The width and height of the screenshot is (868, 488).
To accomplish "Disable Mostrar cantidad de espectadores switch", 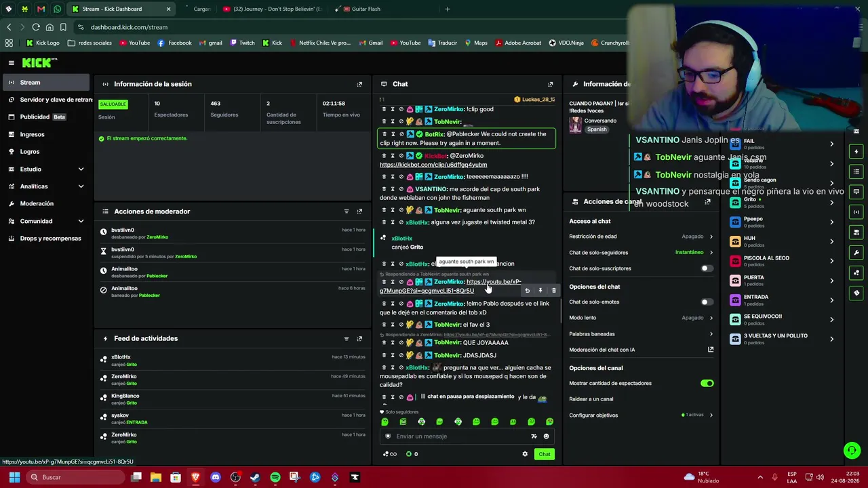I will pos(707,384).
